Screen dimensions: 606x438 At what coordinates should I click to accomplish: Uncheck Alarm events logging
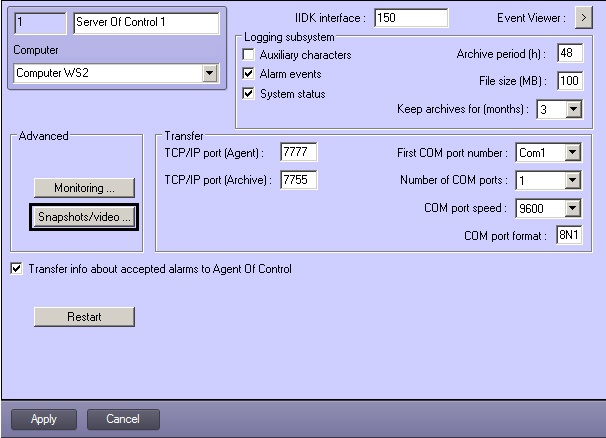(x=249, y=74)
